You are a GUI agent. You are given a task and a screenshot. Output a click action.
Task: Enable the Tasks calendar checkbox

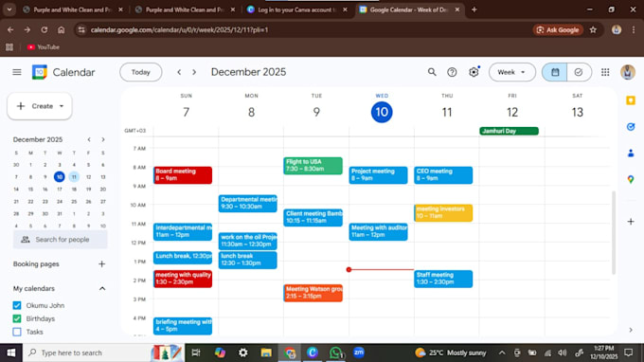tap(17, 332)
